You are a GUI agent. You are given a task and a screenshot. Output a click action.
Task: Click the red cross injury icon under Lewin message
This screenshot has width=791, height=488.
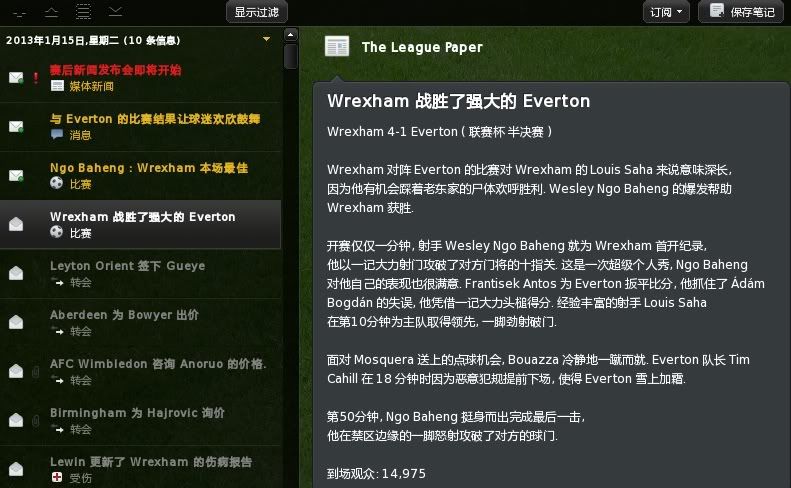(57, 477)
